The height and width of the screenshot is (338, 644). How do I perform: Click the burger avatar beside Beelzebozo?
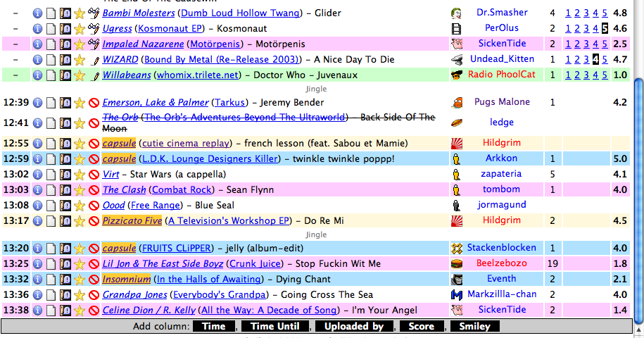(x=456, y=263)
